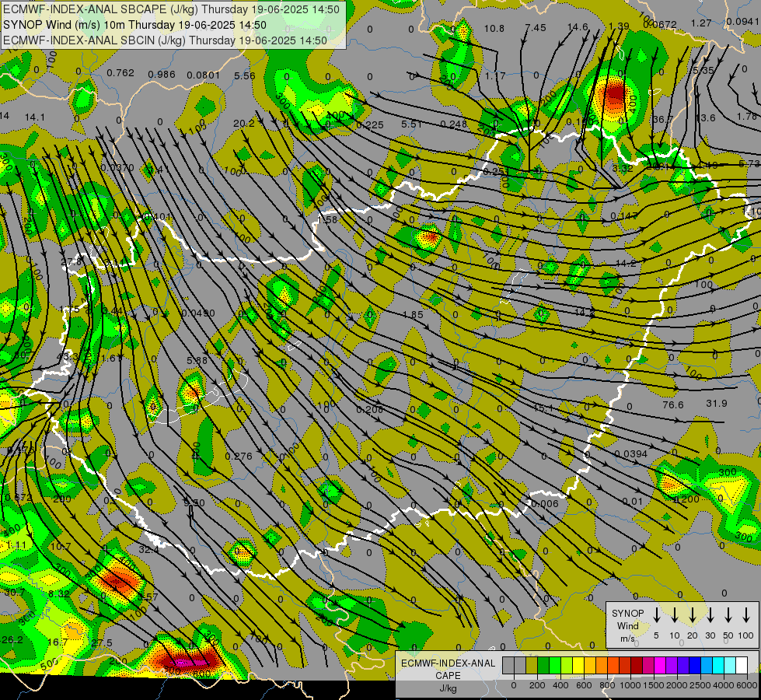Click the 0.0394 value on the map
The image size is (761, 700).
coord(631,453)
